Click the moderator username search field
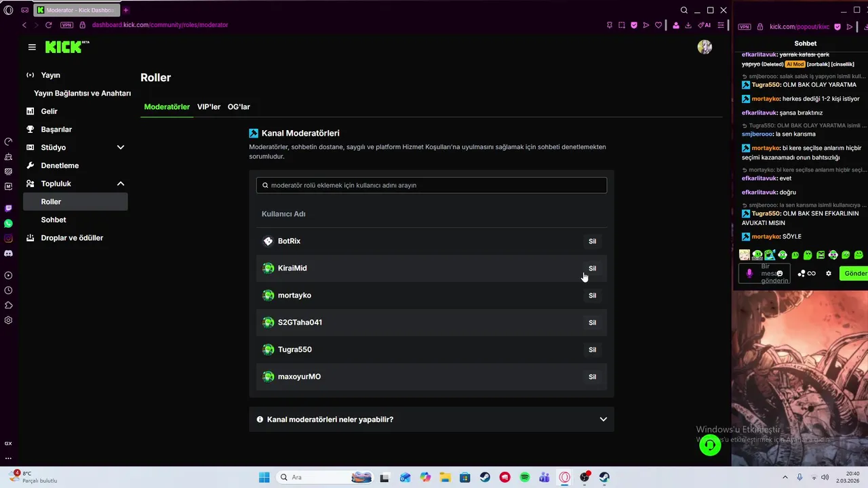This screenshot has width=868, height=488. click(431, 185)
